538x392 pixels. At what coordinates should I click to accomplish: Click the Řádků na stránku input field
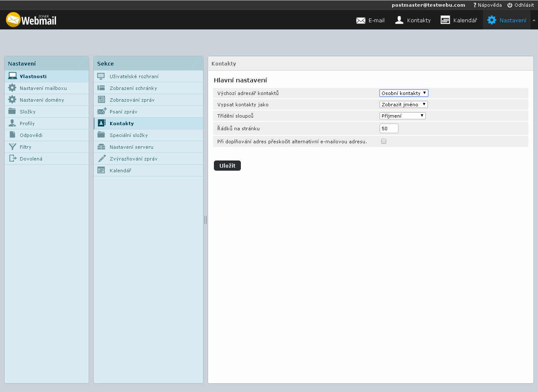point(388,129)
